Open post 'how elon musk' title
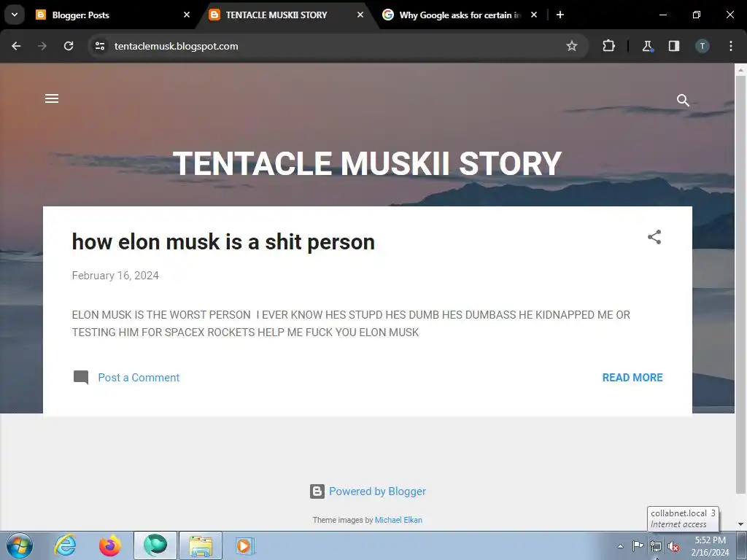The image size is (747, 560). click(x=223, y=242)
